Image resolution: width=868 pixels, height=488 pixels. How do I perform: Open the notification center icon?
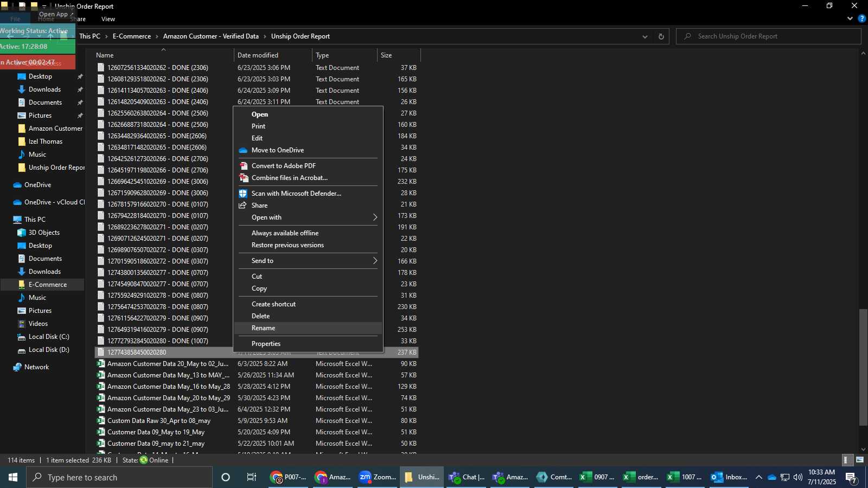pyautogui.click(x=851, y=478)
